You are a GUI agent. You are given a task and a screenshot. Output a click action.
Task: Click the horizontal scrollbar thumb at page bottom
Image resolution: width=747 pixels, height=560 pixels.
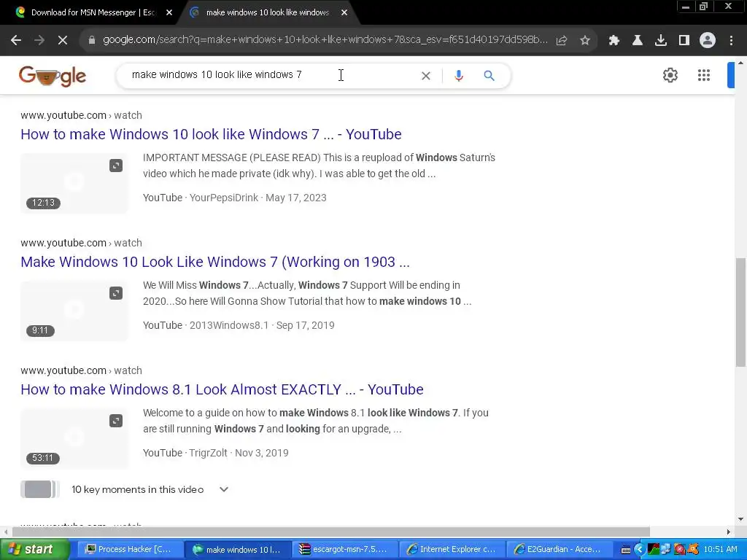(331, 532)
